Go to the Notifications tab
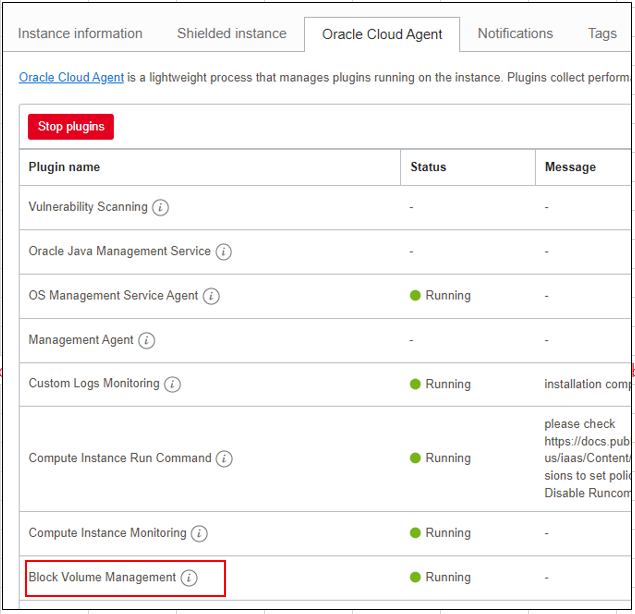The image size is (635, 614). pos(515,34)
